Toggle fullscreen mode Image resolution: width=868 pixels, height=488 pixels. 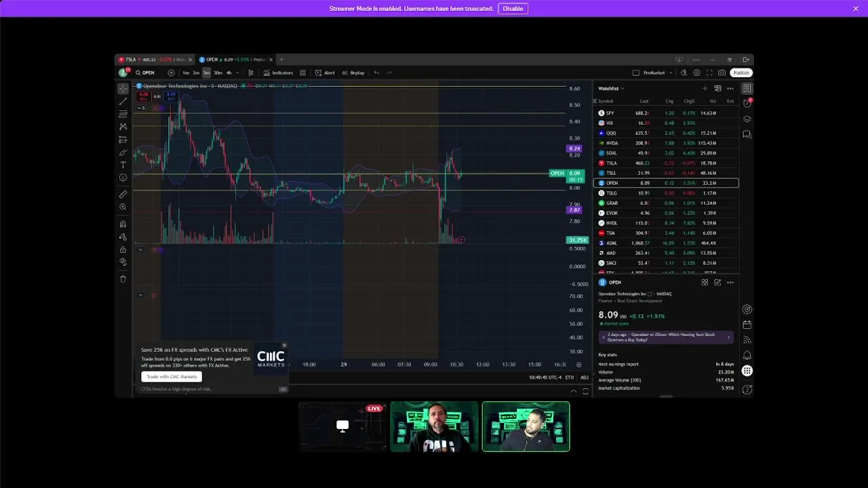(x=709, y=73)
